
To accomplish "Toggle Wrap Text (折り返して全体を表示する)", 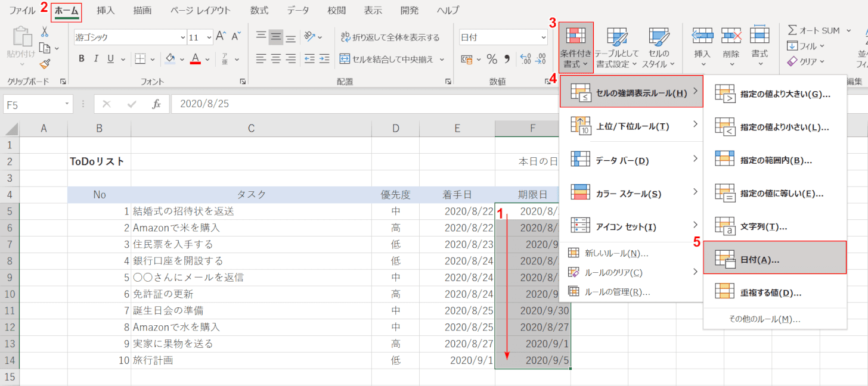I will click(x=390, y=37).
